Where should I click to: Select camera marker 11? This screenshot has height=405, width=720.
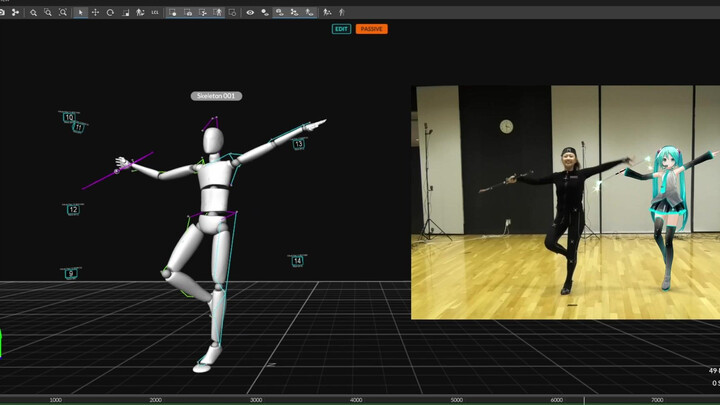point(79,127)
